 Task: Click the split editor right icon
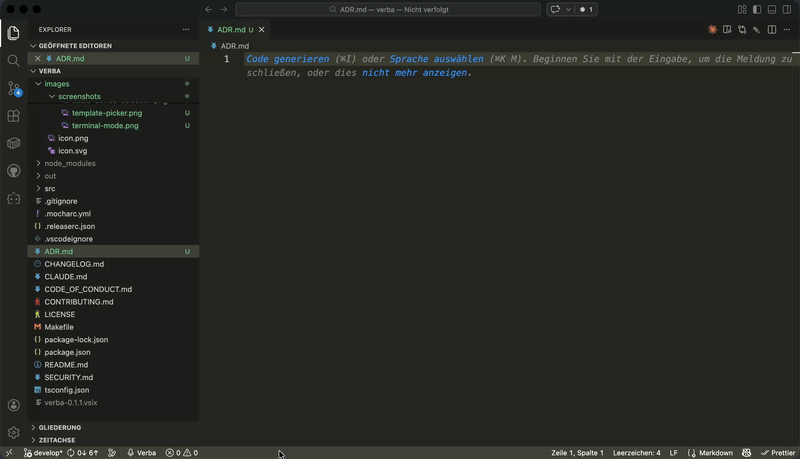pos(771,30)
